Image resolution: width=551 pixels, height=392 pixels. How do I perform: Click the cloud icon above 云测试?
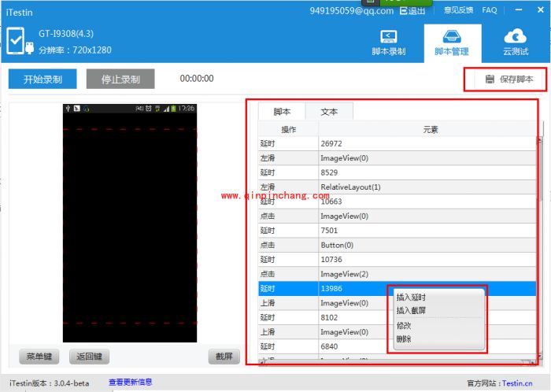pos(515,36)
